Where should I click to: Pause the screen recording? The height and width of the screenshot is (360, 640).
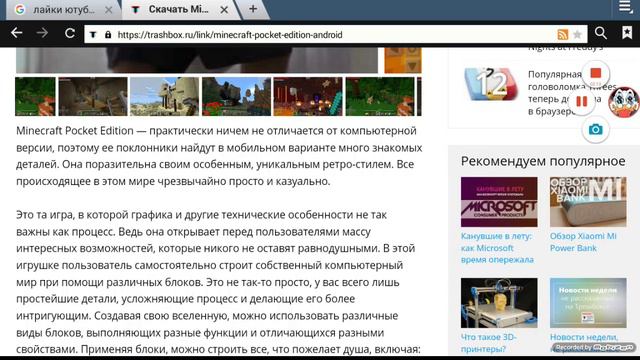(x=582, y=101)
